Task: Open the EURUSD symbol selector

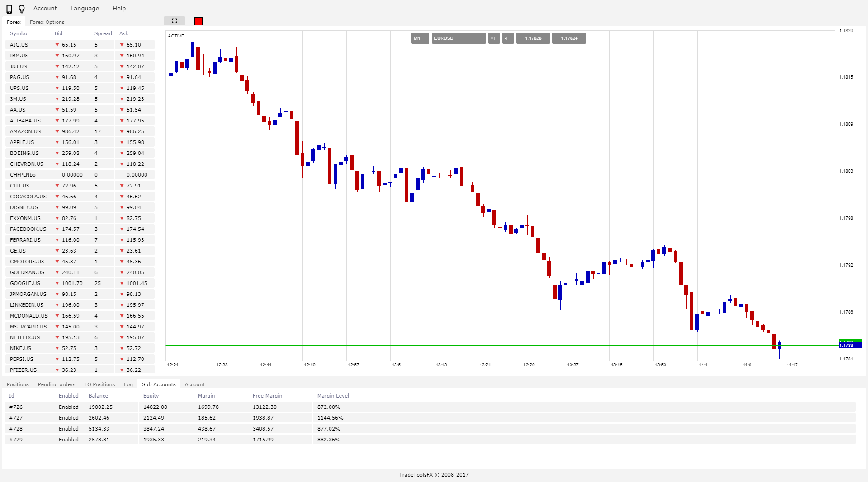Action: (458, 38)
